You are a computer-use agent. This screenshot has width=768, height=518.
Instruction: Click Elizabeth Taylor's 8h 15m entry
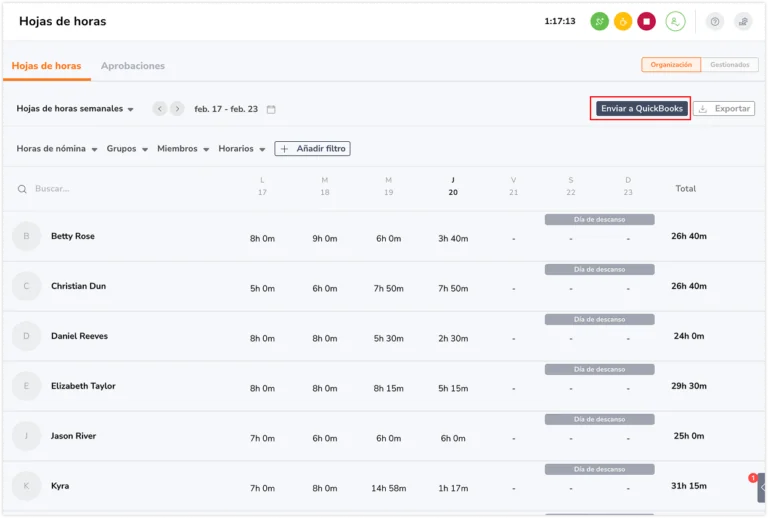pos(388,388)
